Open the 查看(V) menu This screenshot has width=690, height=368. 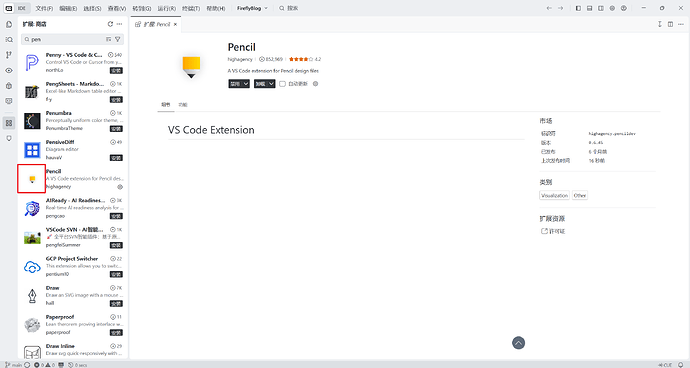pyautogui.click(x=117, y=8)
